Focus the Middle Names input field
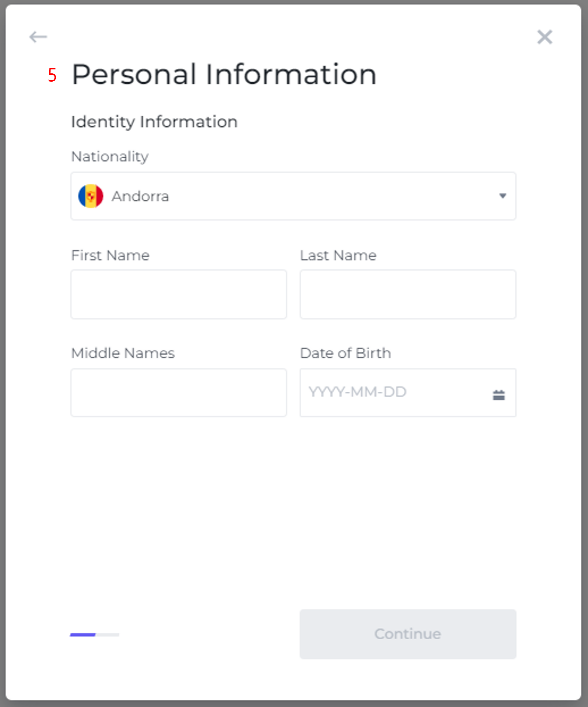This screenshot has width=588, height=707. pos(179,393)
